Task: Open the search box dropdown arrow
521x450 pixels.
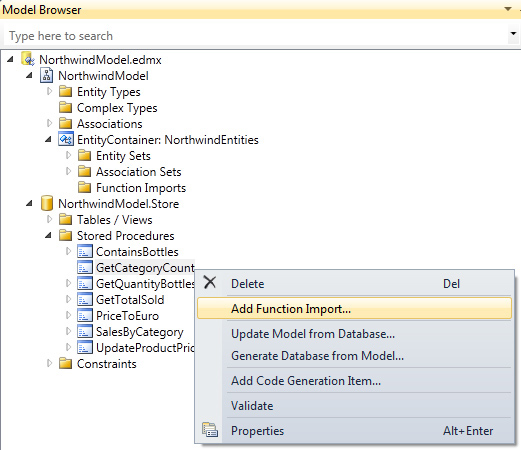Action: (x=513, y=34)
